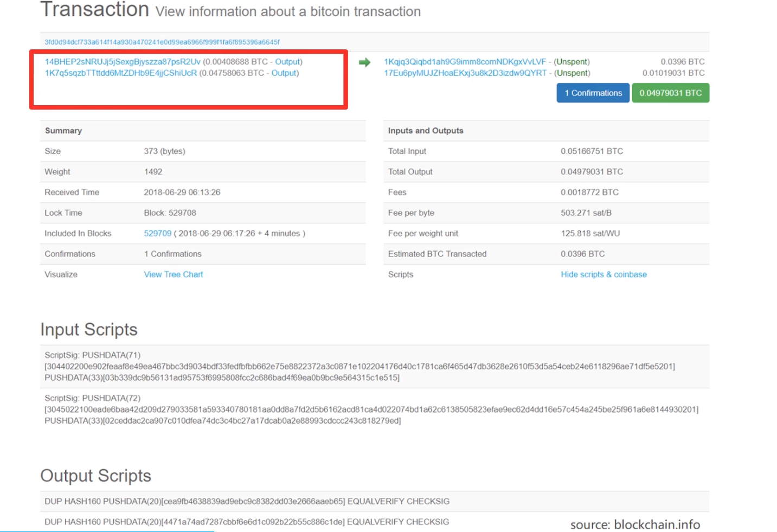The image size is (777, 532).
Task: Select Fee per byte value 503.271 sat/B
Action: pos(586,213)
